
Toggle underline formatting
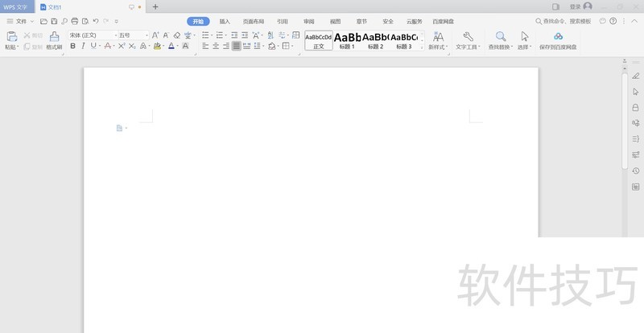point(93,46)
